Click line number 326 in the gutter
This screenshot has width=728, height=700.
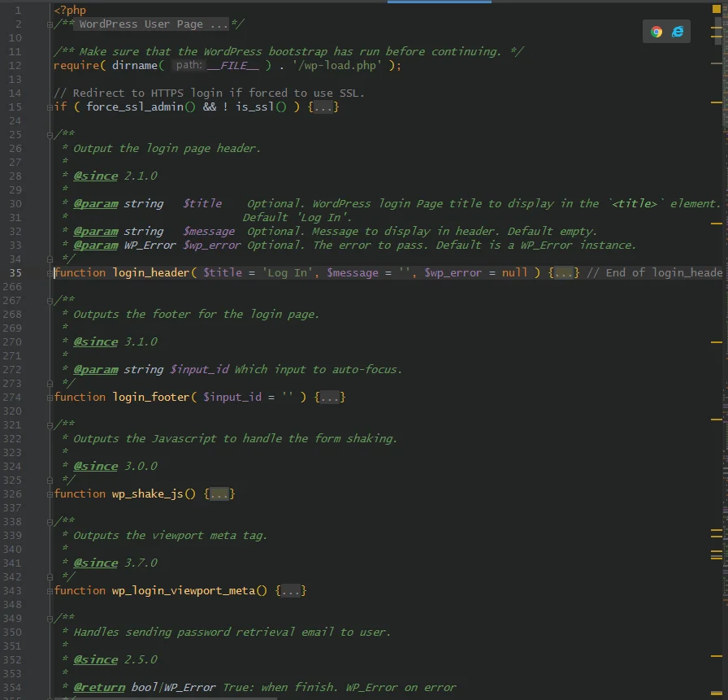coord(12,494)
